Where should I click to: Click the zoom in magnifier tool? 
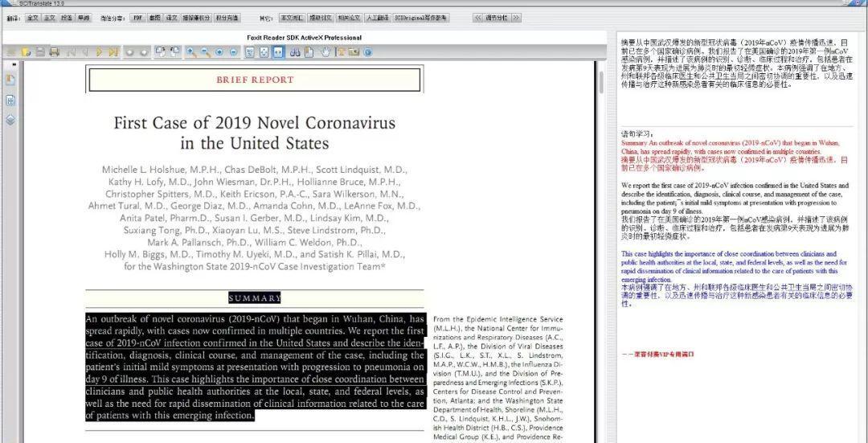[191, 52]
